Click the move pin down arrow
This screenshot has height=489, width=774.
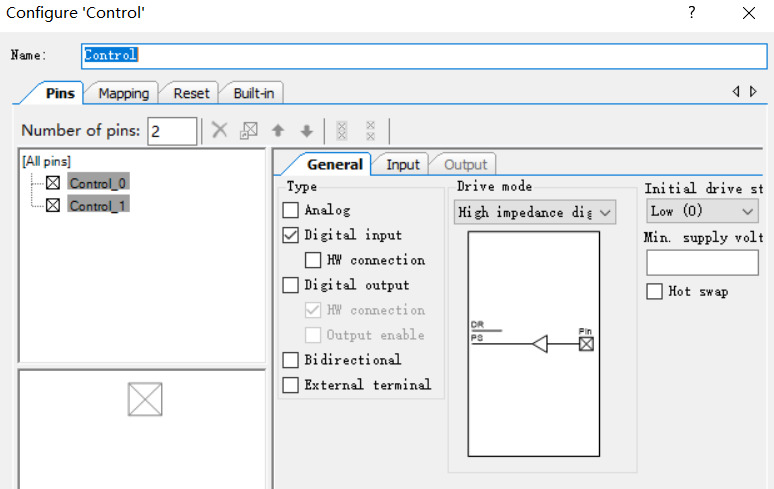[x=307, y=131]
